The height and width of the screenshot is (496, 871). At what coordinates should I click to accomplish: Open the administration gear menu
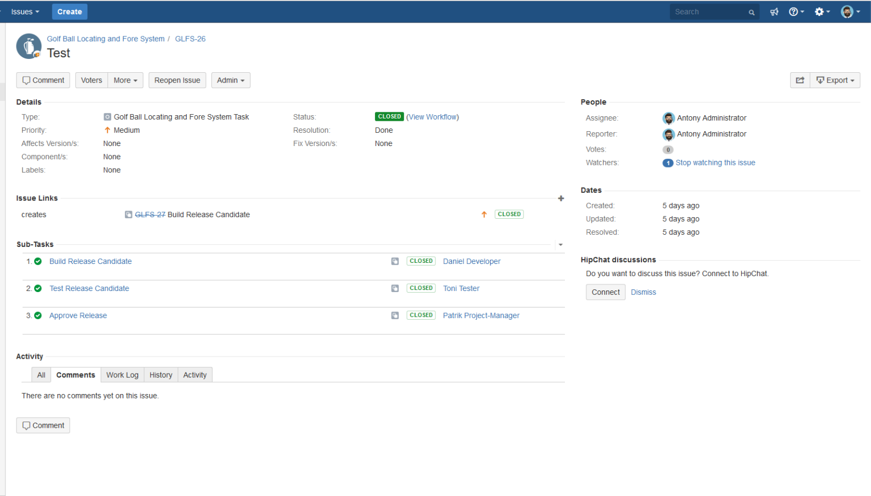point(822,12)
